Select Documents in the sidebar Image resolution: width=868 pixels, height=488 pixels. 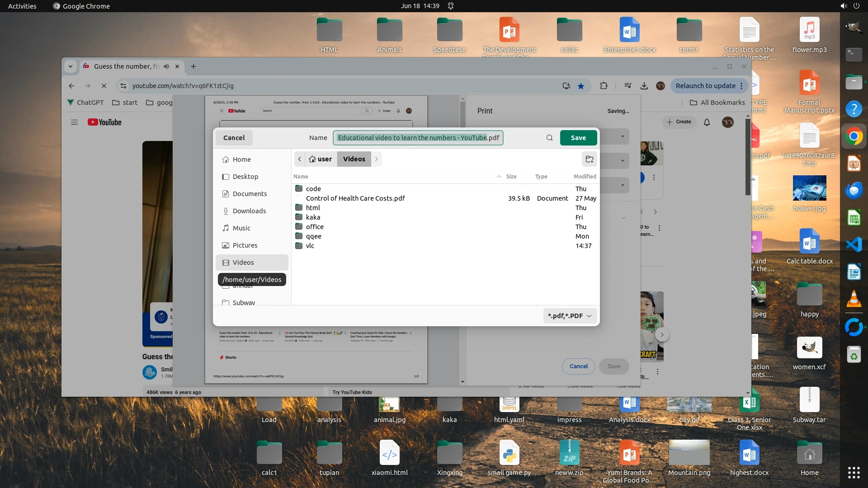[250, 194]
